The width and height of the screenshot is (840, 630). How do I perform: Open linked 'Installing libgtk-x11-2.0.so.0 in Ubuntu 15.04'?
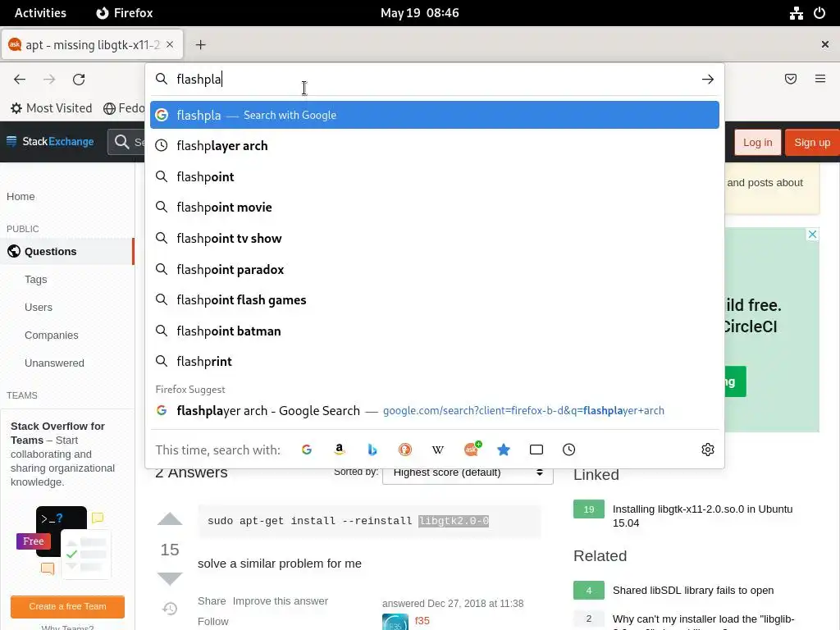[x=702, y=516]
